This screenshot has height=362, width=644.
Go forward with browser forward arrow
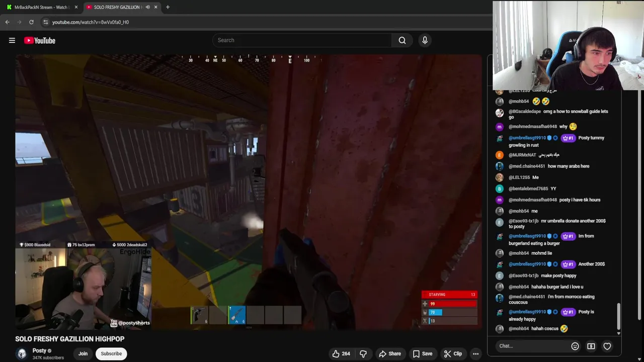pos(19,22)
